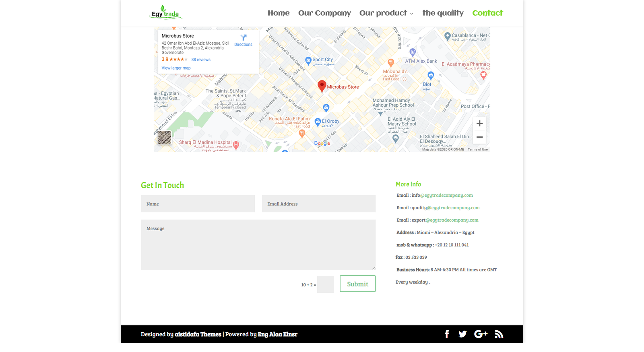This screenshot has width=644, height=352.
Task: Zoom in the map with plus button
Action: [479, 124]
